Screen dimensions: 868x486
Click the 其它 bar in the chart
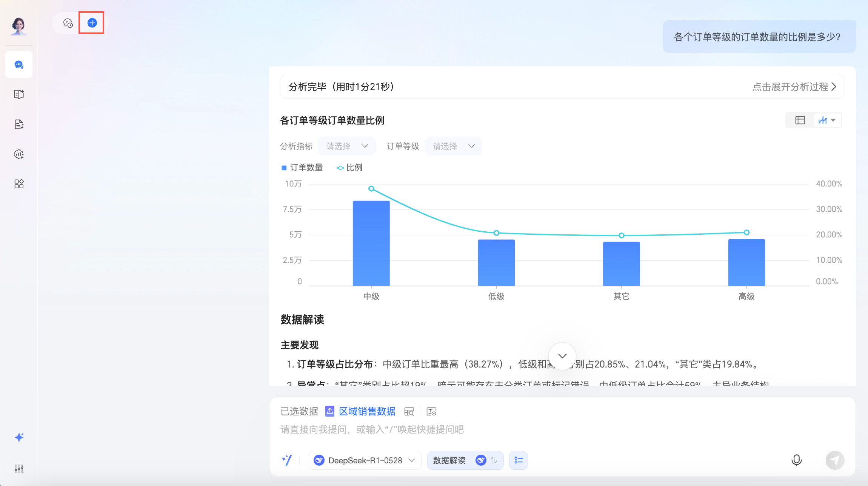(x=622, y=264)
